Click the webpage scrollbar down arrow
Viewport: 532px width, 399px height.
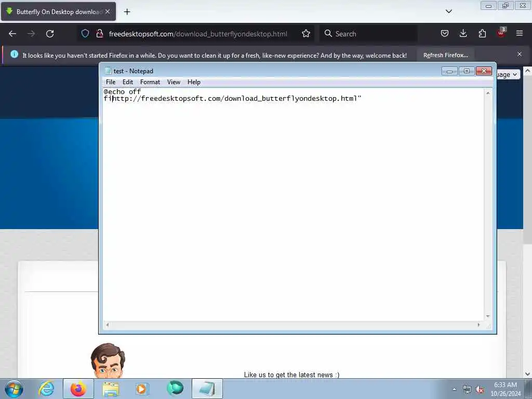528,374
